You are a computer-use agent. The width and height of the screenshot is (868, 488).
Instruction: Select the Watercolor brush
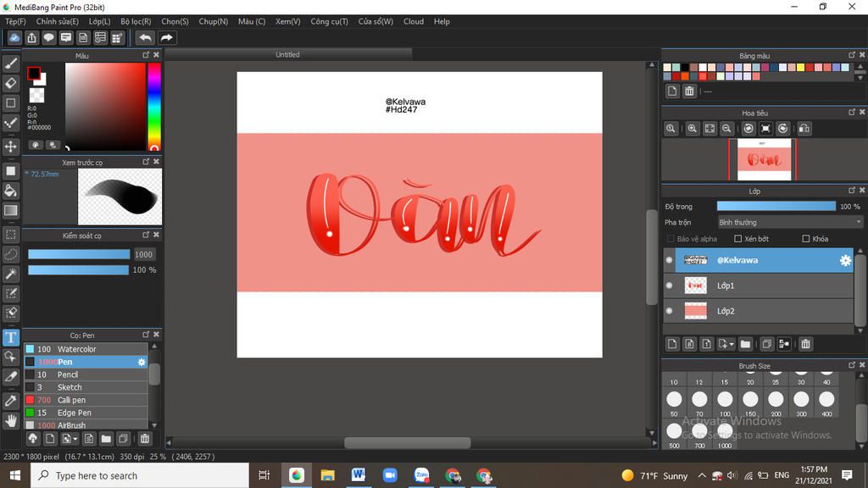tap(86, 349)
